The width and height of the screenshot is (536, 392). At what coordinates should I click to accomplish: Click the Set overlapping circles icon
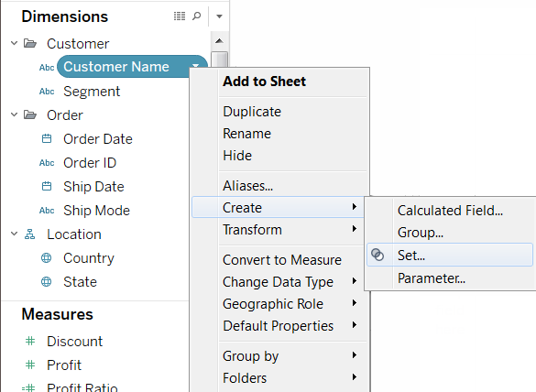[x=377, y=255]
